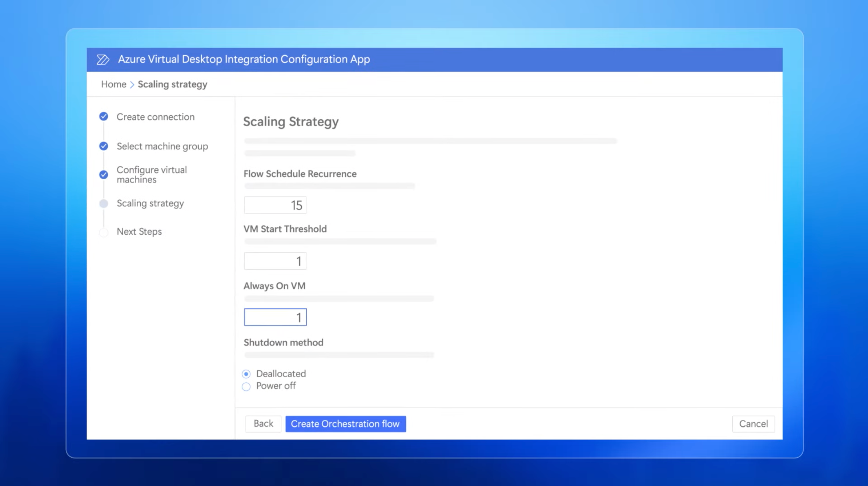Jump to the Next Steps step
The height and width of the screenshot is (486, 868).
click(x=139, y=232)
